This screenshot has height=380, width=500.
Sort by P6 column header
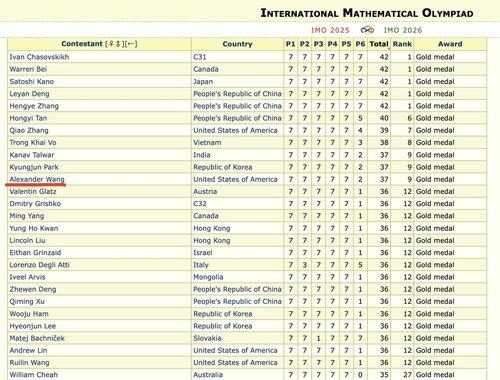(360, 44)
